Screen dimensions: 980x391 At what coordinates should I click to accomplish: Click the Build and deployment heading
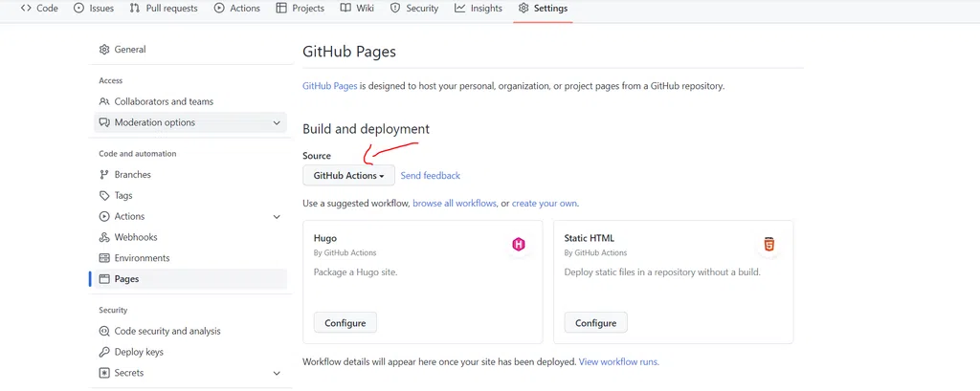(367, 129)
